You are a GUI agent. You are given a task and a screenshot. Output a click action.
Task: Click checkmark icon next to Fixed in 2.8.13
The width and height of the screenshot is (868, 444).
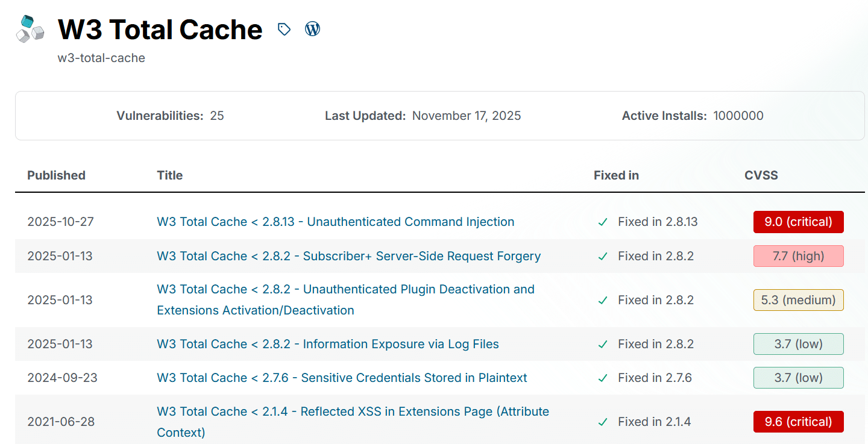[x=602, y=222]
